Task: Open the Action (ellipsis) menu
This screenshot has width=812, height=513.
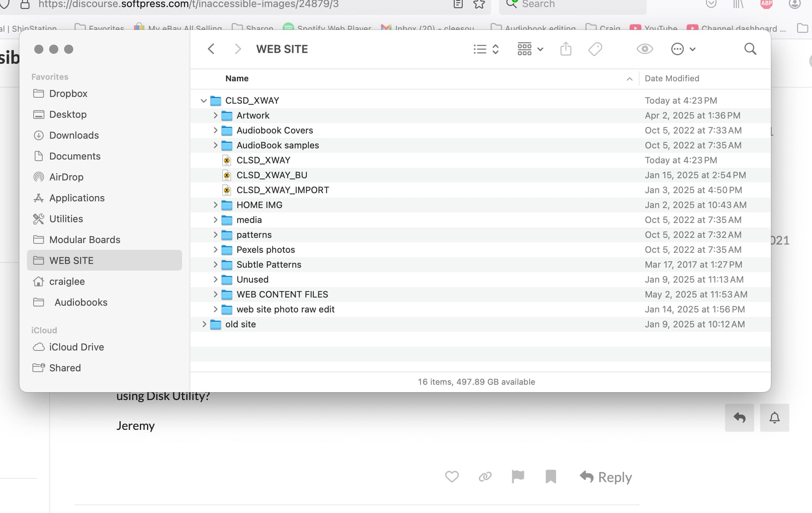Action: click(683, 49)
